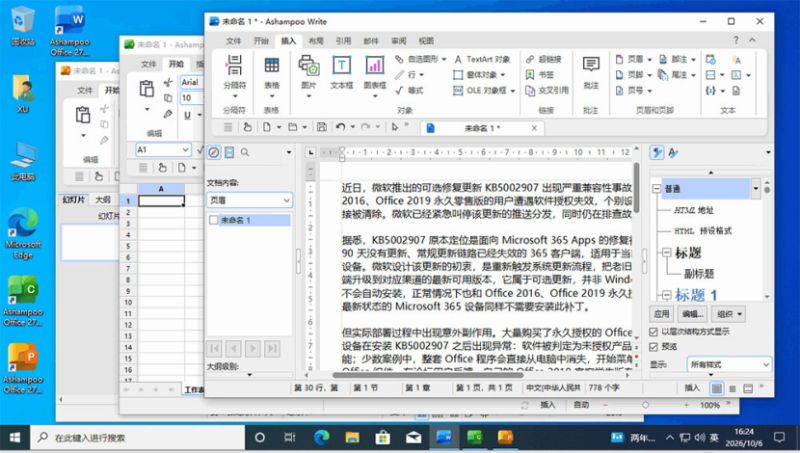This screenshot has height=453, width=800.
Task: Click the 应用 apply style button
Action: [x=662, y=314]
